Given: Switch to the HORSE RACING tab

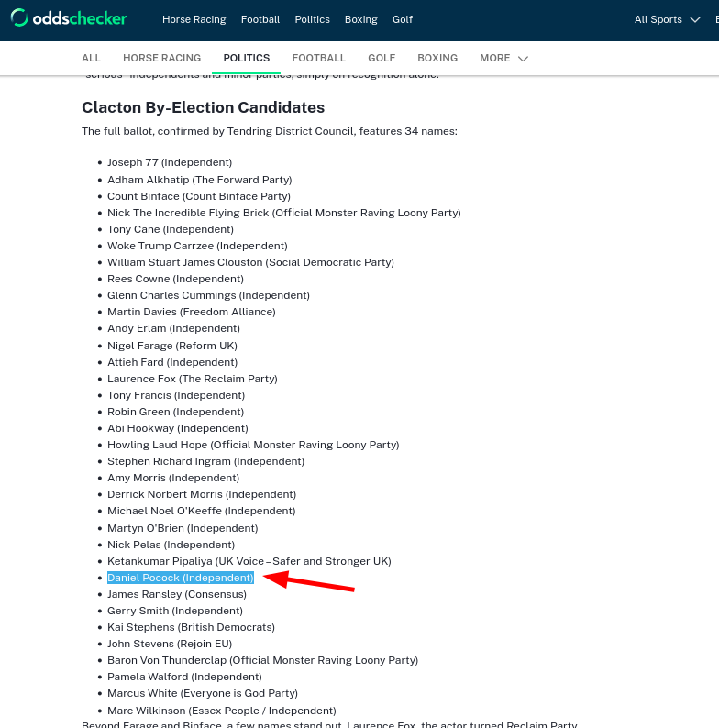Looking at the screenshot, I should [x=161, y=58].
